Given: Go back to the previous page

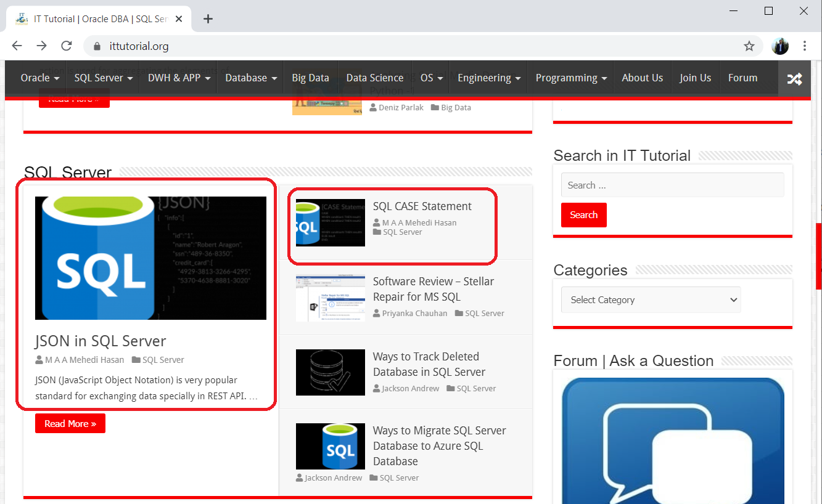Looking at the screenshot, I should pyautogui.click(x=17, y=46).
